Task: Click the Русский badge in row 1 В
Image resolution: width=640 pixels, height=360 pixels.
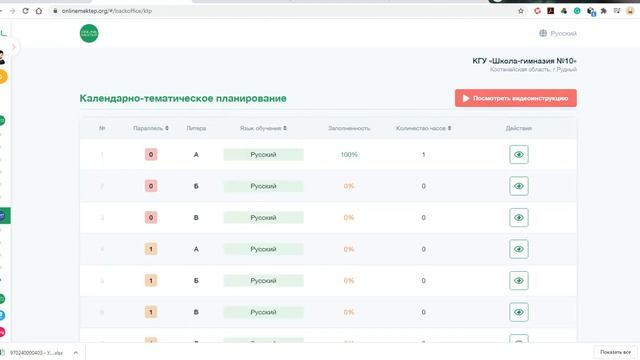Action: (263, 312)
